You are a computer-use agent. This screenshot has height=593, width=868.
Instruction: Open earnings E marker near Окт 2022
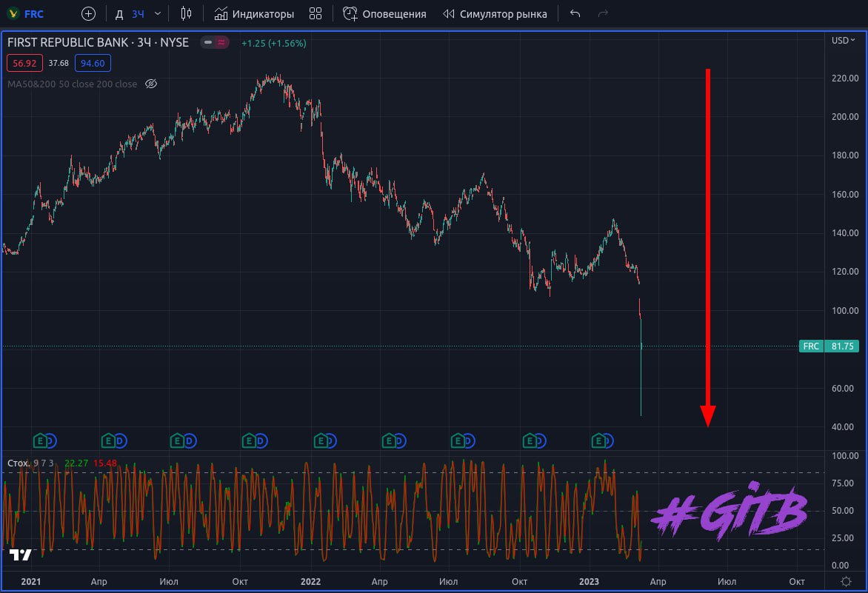pos(530,441)
